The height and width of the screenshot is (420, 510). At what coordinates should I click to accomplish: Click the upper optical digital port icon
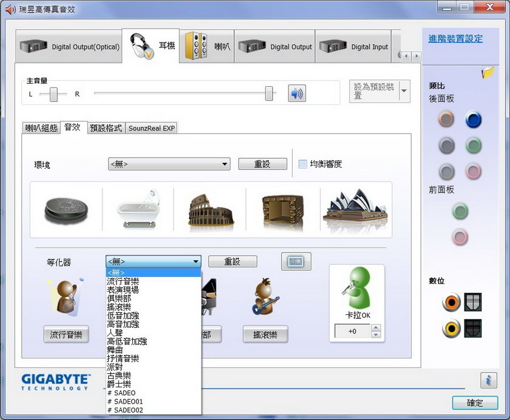tap(473, 302)
